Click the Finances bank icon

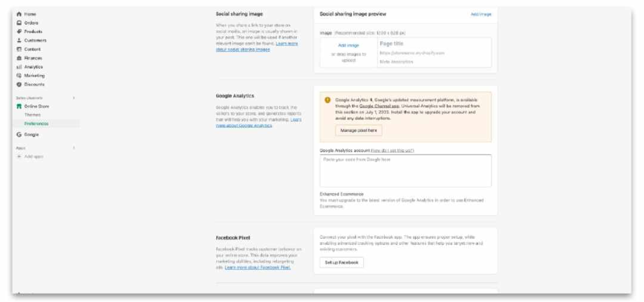tap(19, 58)
